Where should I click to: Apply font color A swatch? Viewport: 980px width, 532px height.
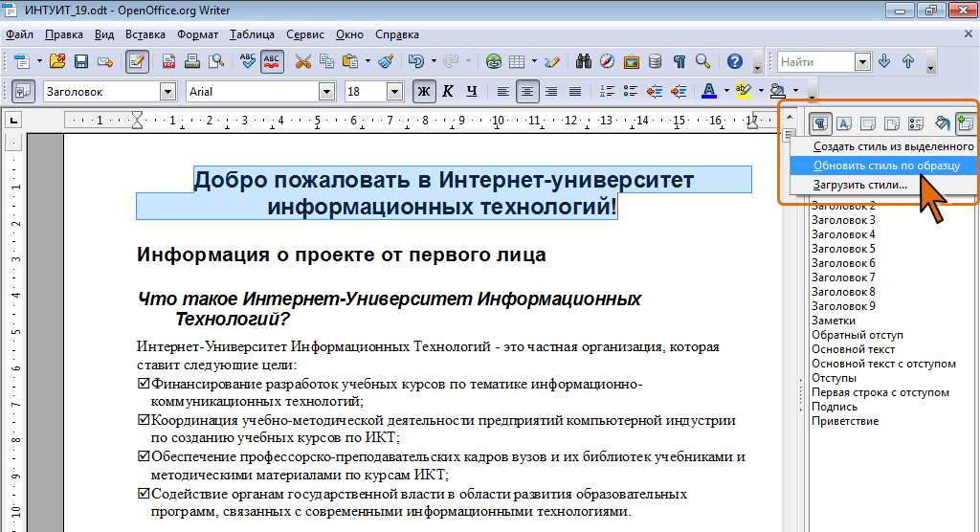click(709, 92)
